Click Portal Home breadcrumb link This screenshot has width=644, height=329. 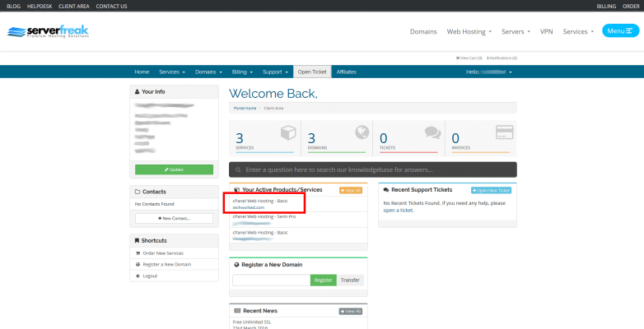[x=245, y=109]
